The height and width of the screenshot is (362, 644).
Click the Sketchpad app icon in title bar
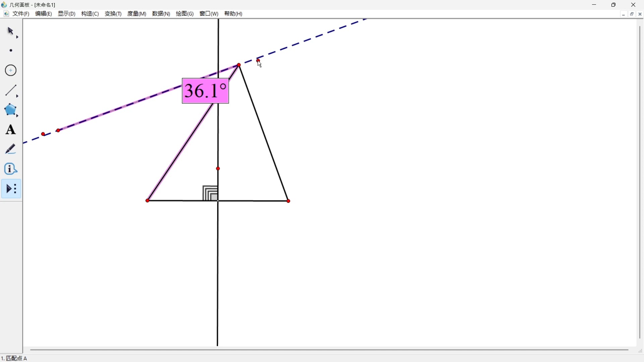point(4,5)
